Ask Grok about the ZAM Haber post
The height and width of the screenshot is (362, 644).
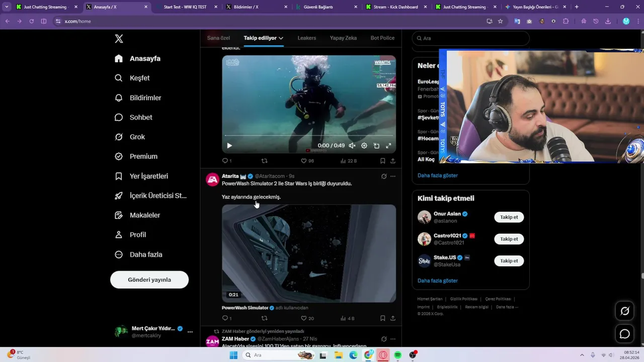[x=384, y=339]
